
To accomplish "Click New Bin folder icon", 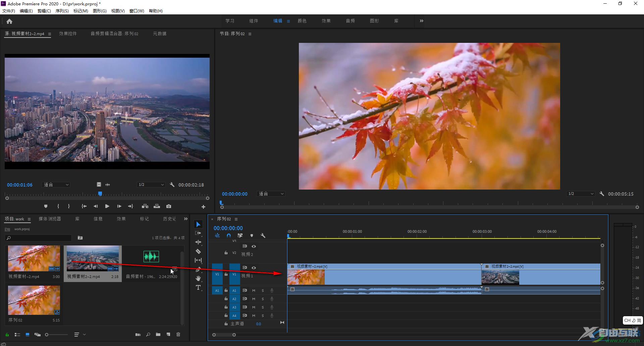I will click(x=158, y=334).
